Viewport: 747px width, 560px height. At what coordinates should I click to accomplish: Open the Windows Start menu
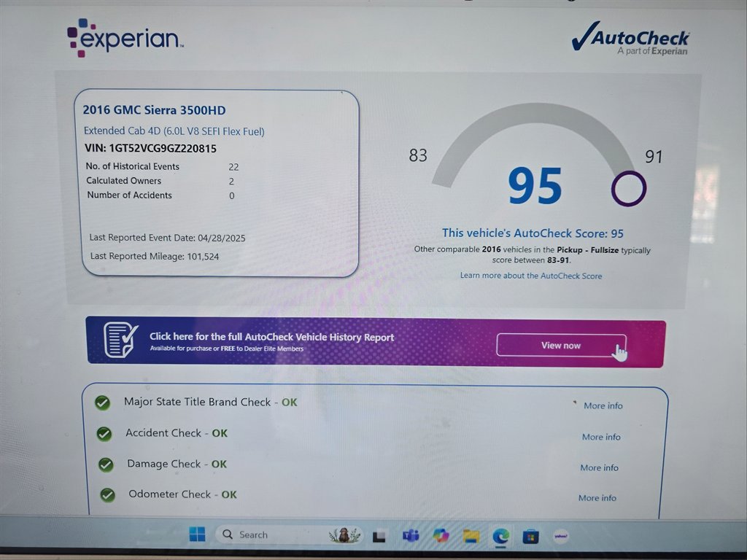[x=197, y=534]
